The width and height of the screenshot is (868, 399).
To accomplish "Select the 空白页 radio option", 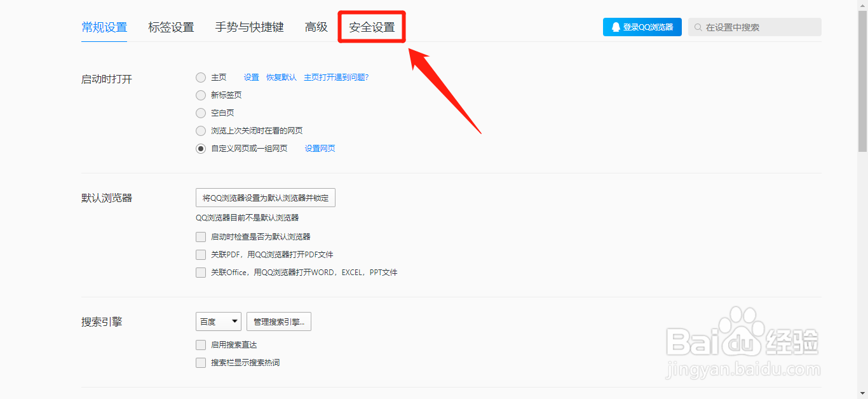I will point(201,113).
